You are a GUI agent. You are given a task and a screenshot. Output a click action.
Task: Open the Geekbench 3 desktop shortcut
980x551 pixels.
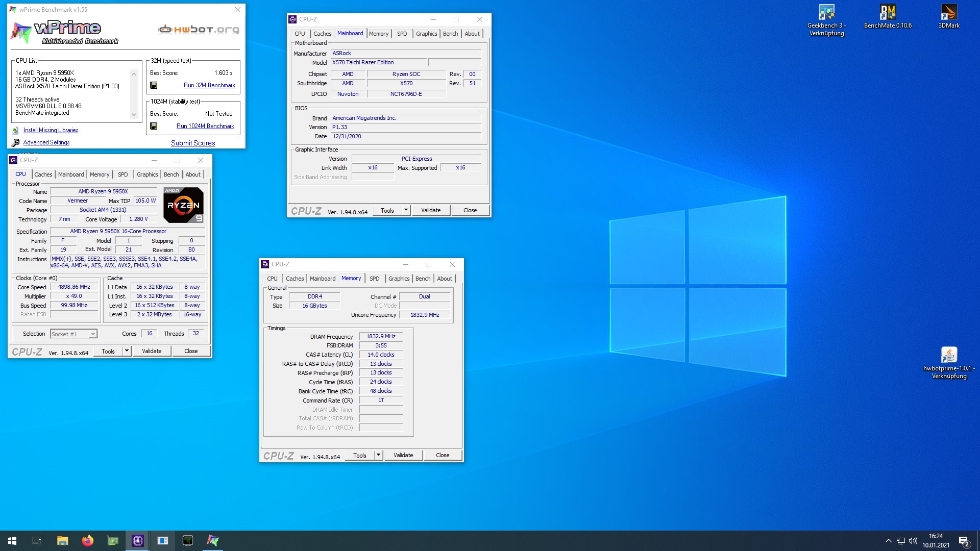826,21
